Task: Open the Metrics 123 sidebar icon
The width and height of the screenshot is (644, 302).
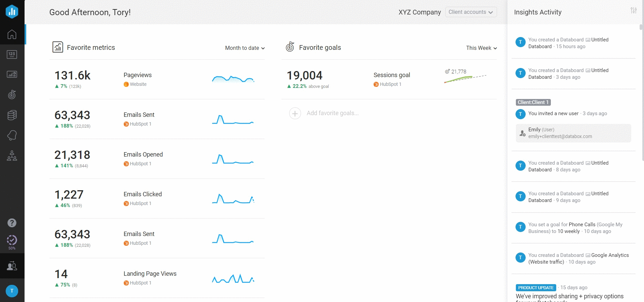Action: point(12,54)
